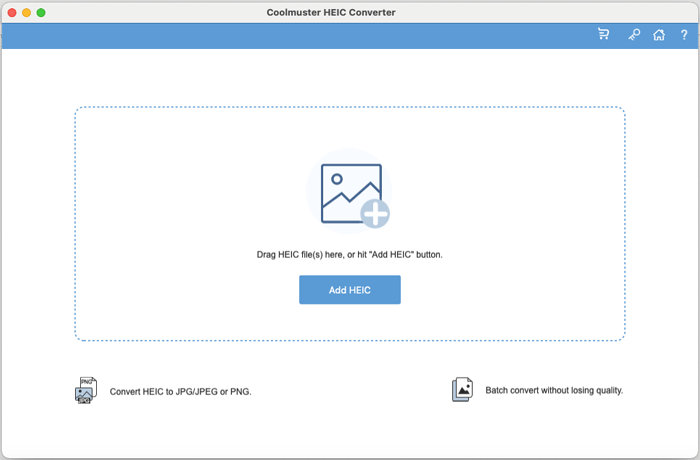Open help via the question mark icon
The height and width of the screenshot is (460, 700).
click(684, 34)
